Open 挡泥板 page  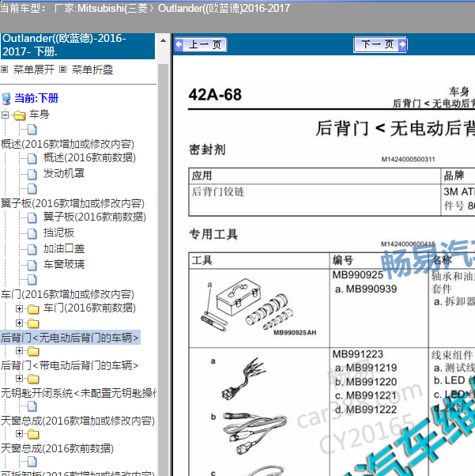[x=58, y=232]
